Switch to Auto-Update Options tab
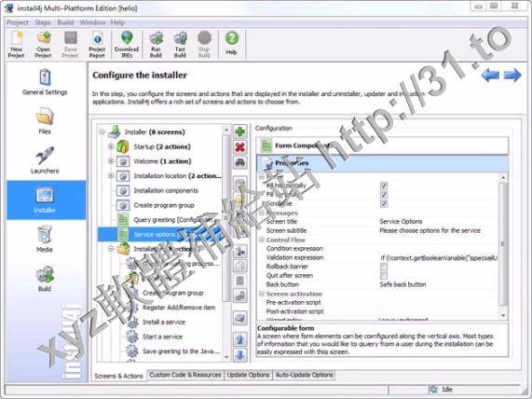Screen dimensions: 532x399 [304, 375]
